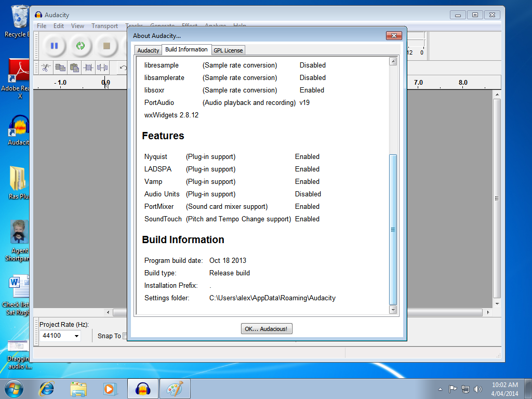This screenshot has width=532, height=399.
Task: Click the Trim audio icon
Action: tap(88, 68)
